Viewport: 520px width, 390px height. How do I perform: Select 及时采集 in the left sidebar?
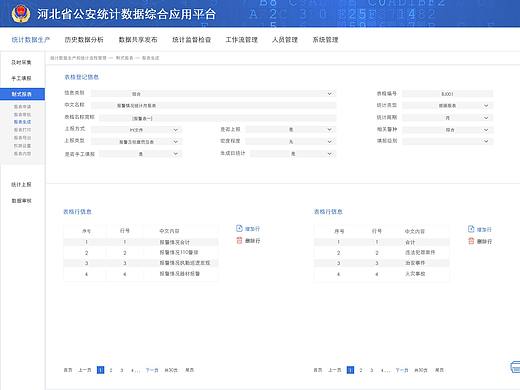21,62
